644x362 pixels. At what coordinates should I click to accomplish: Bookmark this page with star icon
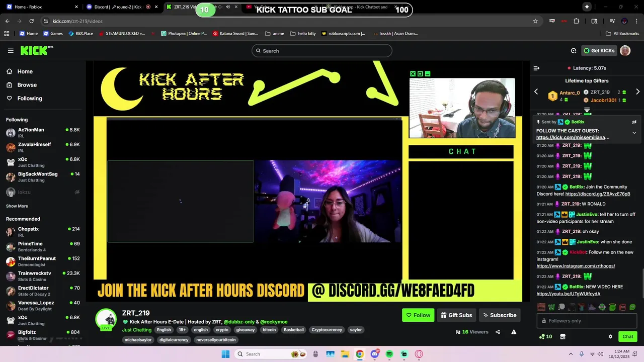tap(535, 21)
